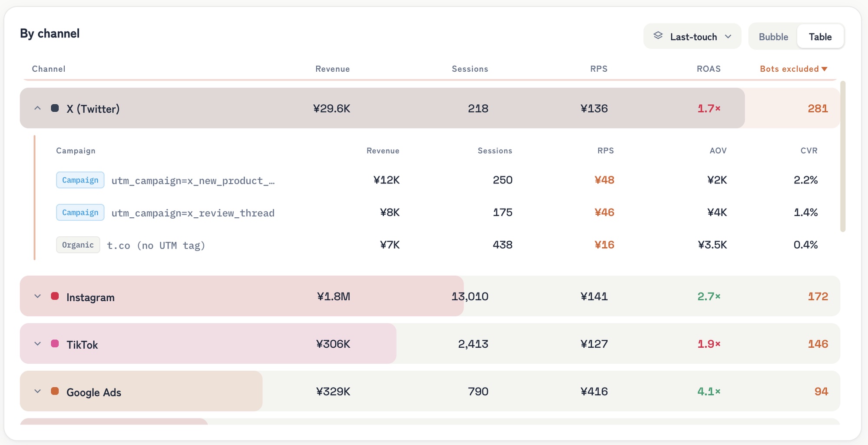Click the By channel heading
This screenshot has width=868, height=445.
50,33
